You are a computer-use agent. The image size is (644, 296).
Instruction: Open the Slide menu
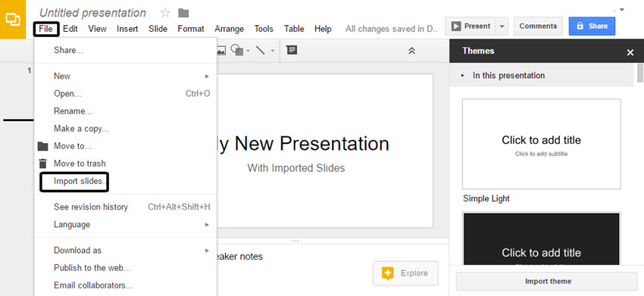tap(158, 30)
